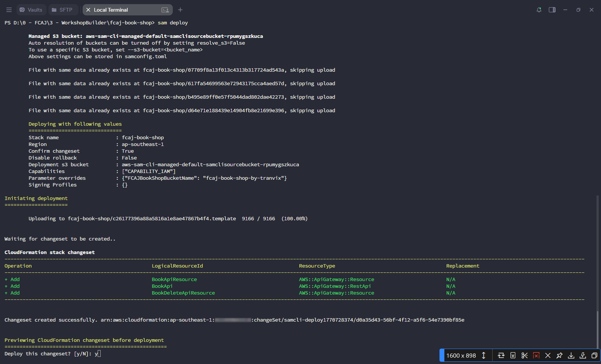This screenshot has width=601, height=364.
Task: Click the FCAJBookShopBucketName parameter overrides value
Action: (x=204, y=178)
